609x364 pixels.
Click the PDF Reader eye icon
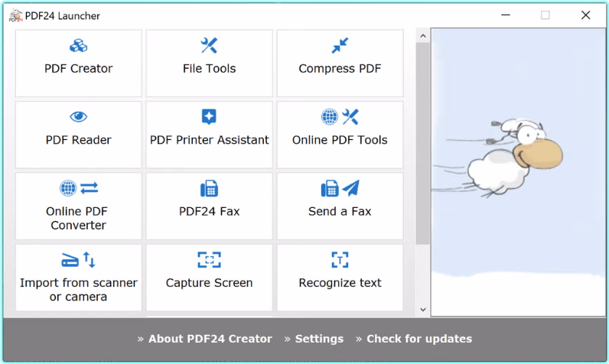[x=79, y=116]
